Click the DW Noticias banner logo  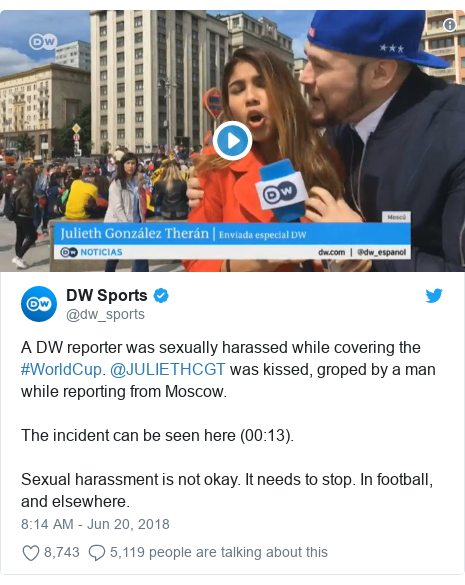pos(91,252)
